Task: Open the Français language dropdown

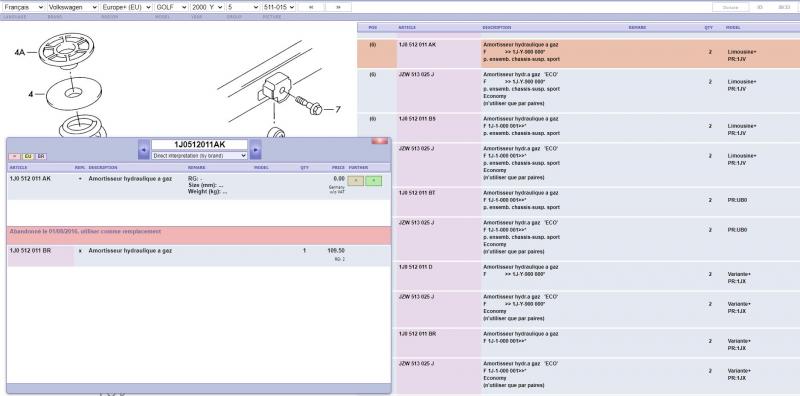Action: (23, 7)
